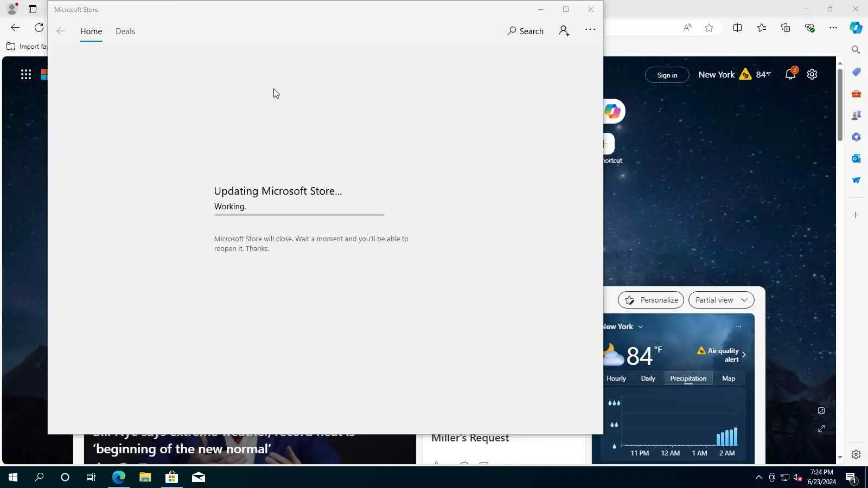Click the Edge profile icon
Image resolution: width=868 pixels, height=488 pixels.
[x=12, y=9]
